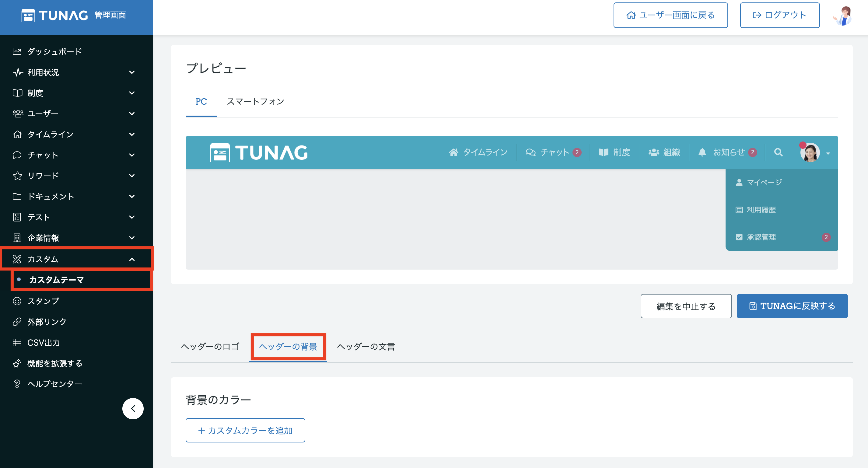
Task: Click the dropdown caret beside the preview avatar
Action: coord(828,154)
